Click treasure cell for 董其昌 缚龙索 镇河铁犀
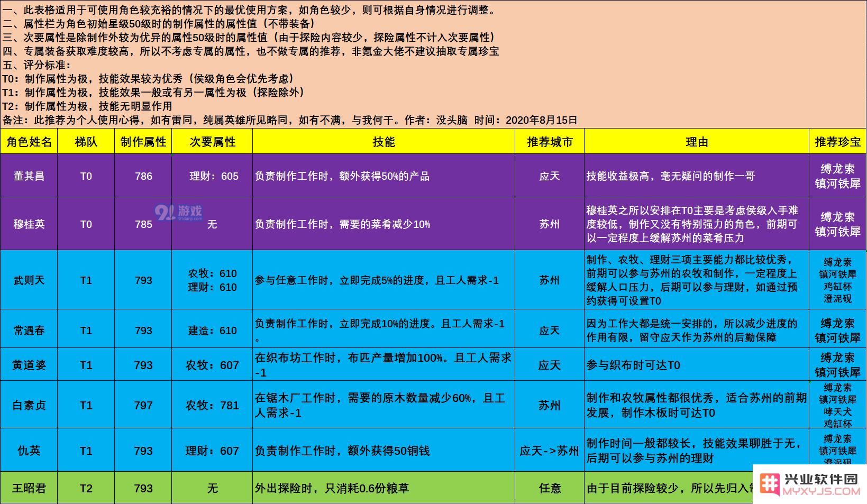 (x=838, y=176)
